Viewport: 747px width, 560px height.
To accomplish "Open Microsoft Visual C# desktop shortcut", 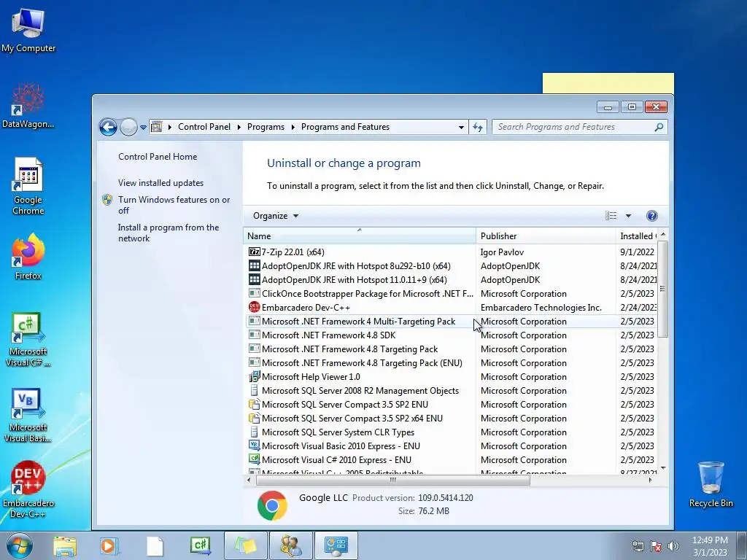I will 28,339.
